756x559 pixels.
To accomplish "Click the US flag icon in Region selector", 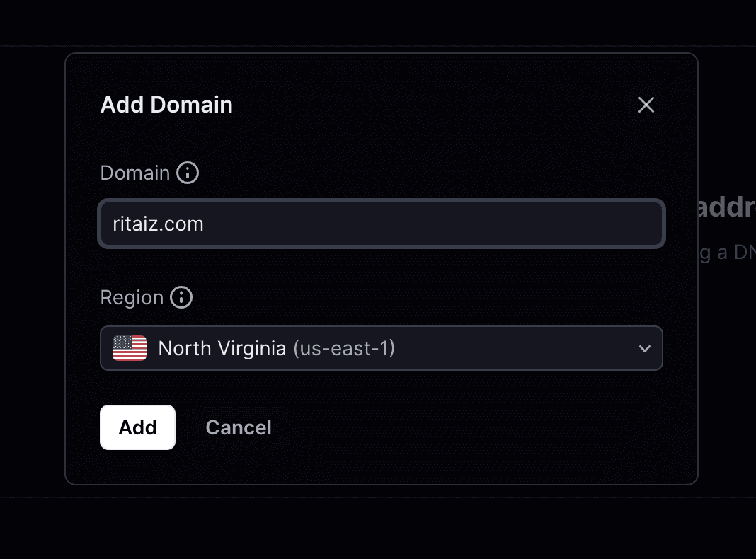I will pos(130,348).
